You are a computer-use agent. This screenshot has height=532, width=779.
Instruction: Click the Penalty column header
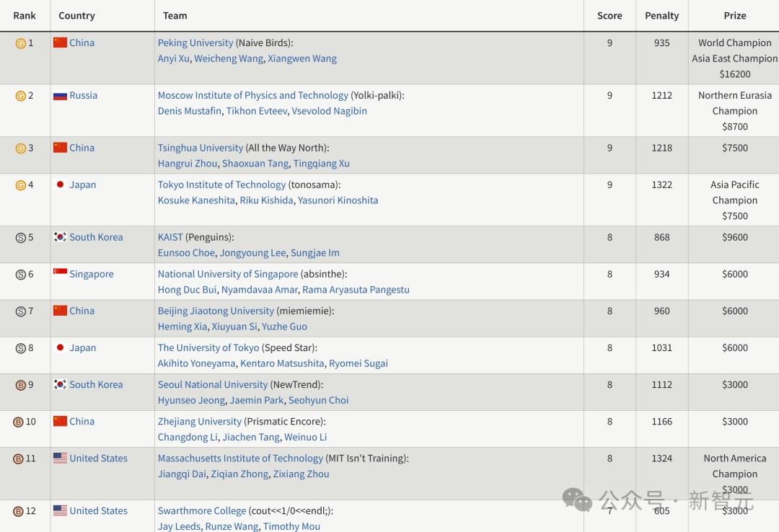tap(661, 16)
